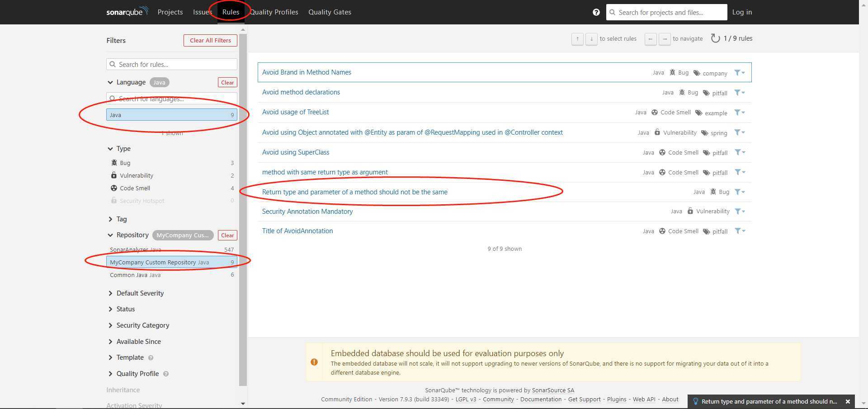The width and height of the screenshot is (868, 409).
Task: Go to Quality Gates
Action: (x=330, y=12)
